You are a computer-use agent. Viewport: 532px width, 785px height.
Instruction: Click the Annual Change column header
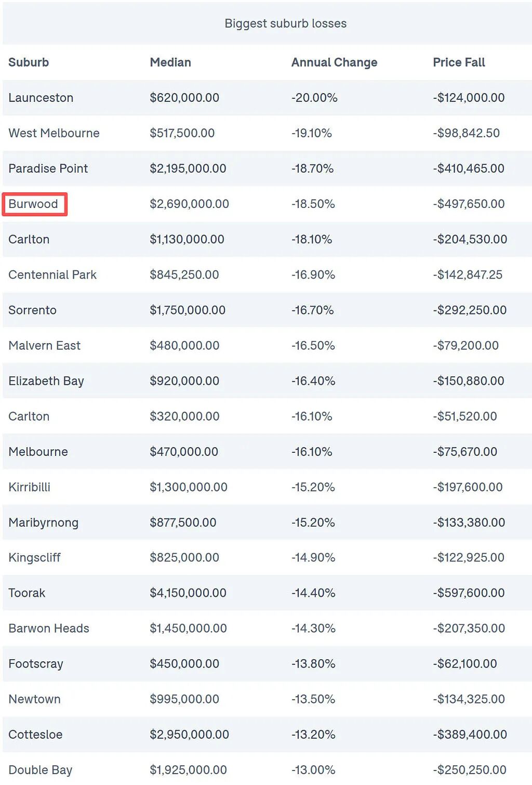(334, 62)
